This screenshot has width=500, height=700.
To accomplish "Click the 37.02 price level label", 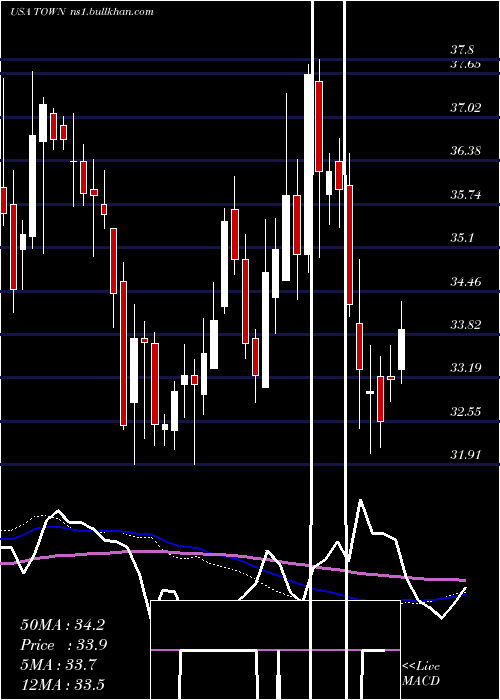I will [465, 108].
